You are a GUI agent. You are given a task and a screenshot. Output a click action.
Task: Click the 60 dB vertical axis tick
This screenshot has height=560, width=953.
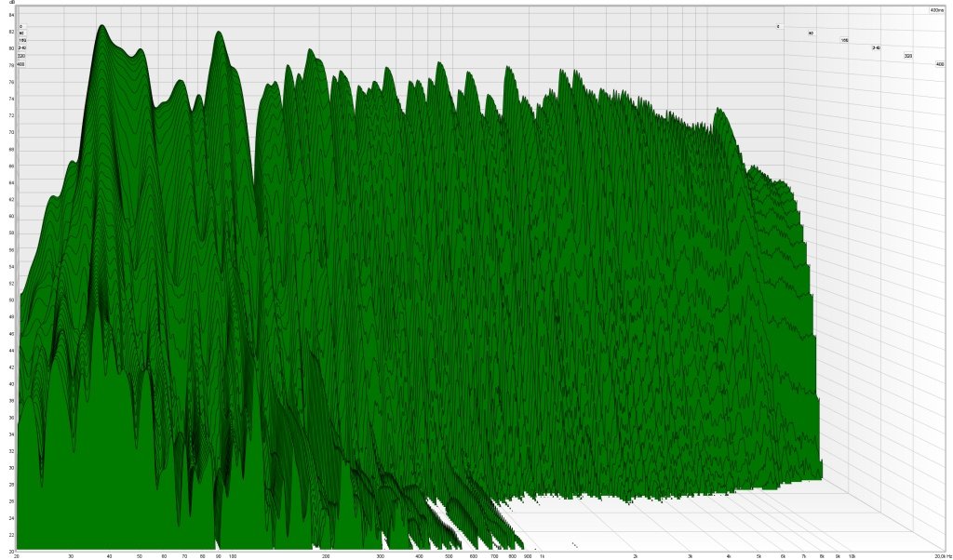click(11, 216)
